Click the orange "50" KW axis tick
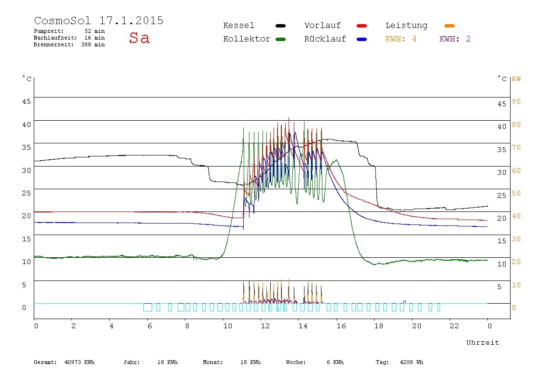Image resolution: width=554 pixels, height=392 pixels. pos(516,194)
